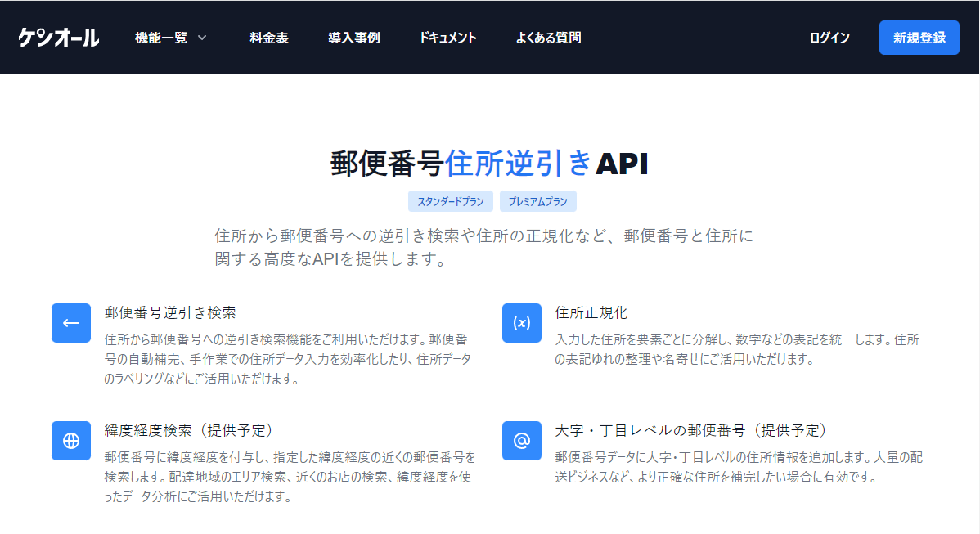Go to 導入事例 case studies
Image resolution: width=980 pixels, height=534 pixels.
click(354, 38)
